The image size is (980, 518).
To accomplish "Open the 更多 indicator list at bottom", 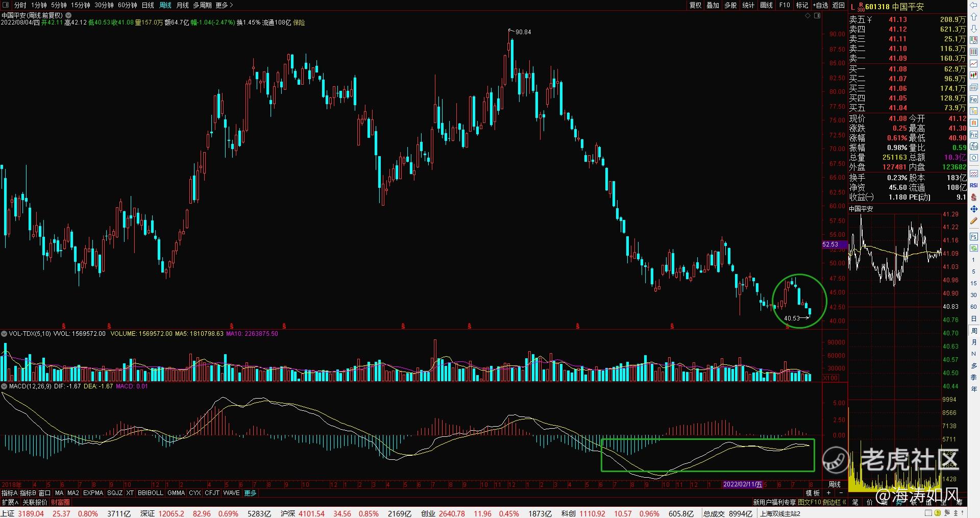I will 250,493.
